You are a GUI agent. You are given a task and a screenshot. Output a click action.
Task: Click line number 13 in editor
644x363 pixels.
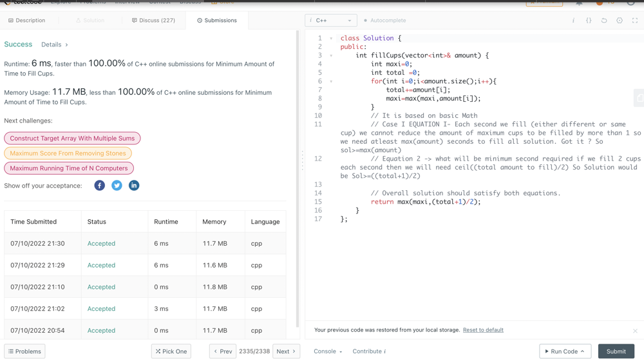pyautogui.click(x=318, y=184)
